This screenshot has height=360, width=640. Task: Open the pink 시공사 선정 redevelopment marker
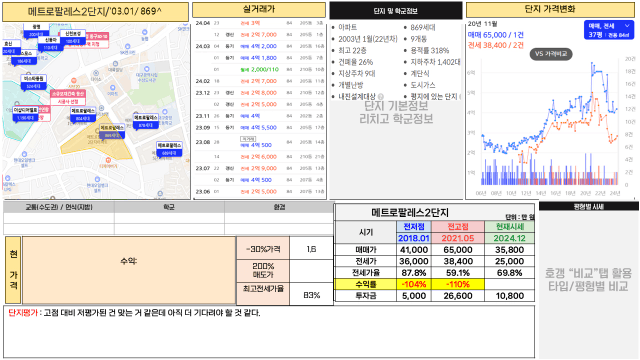click(68, 97)
